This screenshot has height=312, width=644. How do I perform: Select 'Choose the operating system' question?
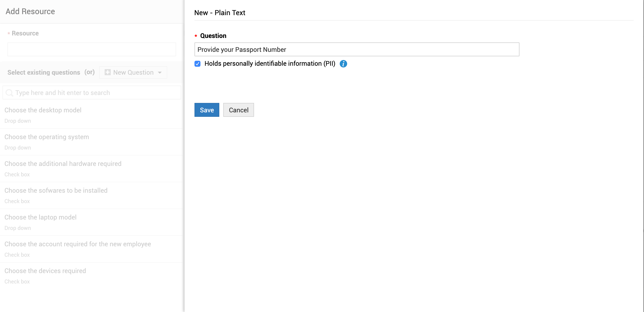click(47, 137)
